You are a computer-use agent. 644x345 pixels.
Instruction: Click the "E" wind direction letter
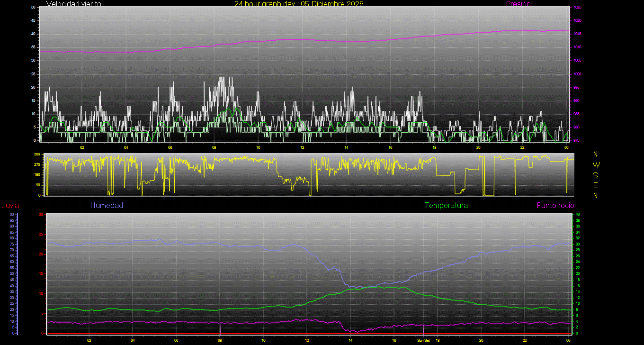pyautogui.click(x=596, y=185)
